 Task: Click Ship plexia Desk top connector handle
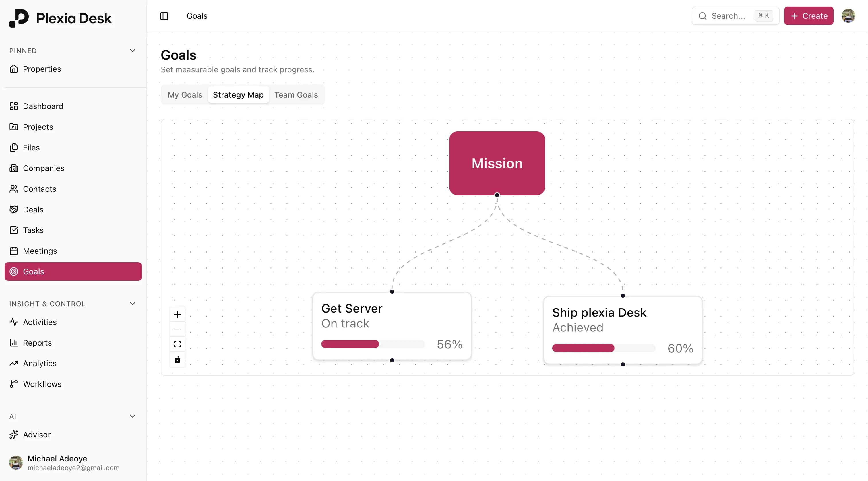(x=623, y=296)
